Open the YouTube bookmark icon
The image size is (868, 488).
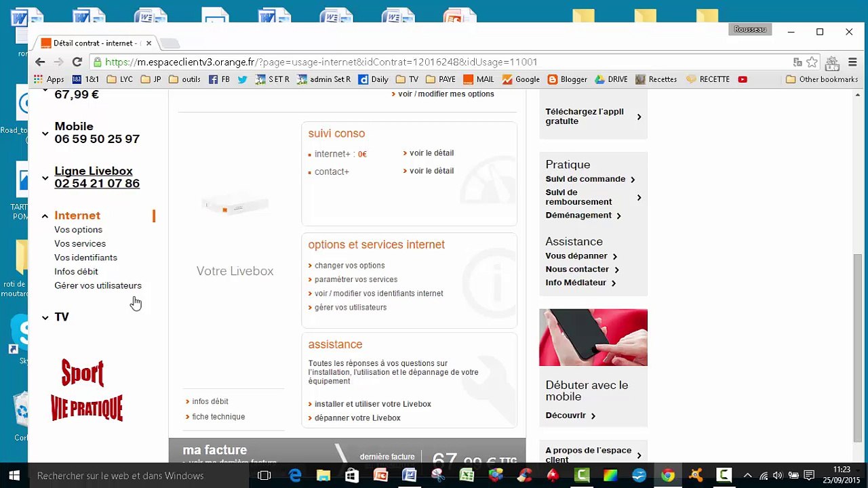(x=743, y=79)
